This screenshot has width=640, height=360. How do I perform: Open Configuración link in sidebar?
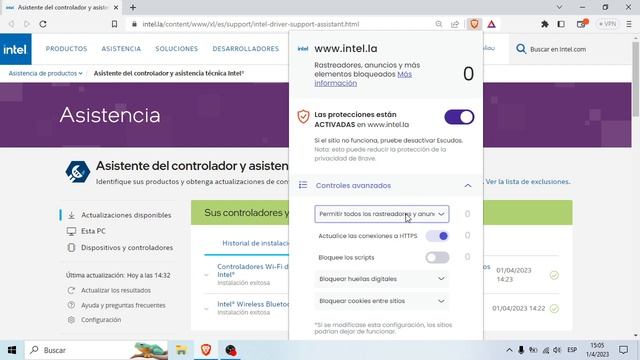point(101,320)
